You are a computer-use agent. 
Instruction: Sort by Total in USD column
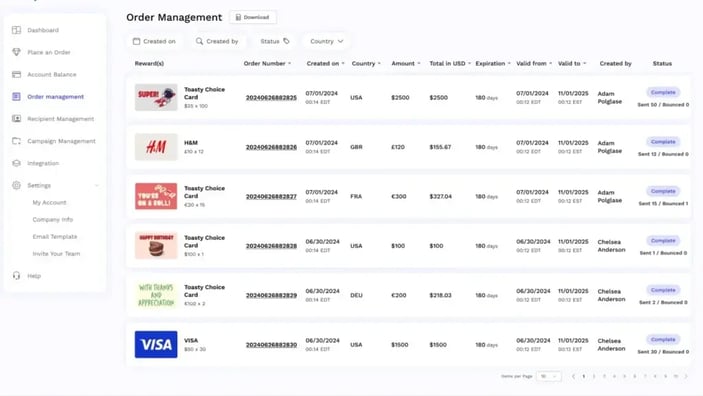450,63
